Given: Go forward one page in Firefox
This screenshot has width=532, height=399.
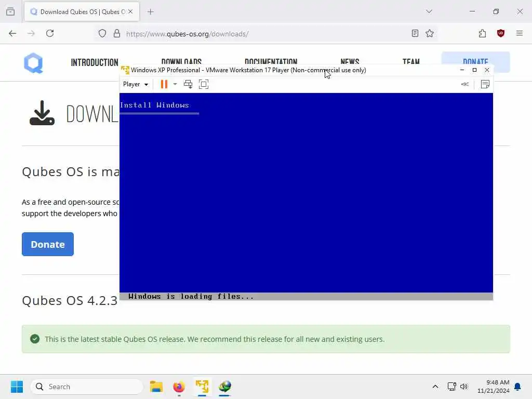Looking at the screenshot, I should coord(31,33).
